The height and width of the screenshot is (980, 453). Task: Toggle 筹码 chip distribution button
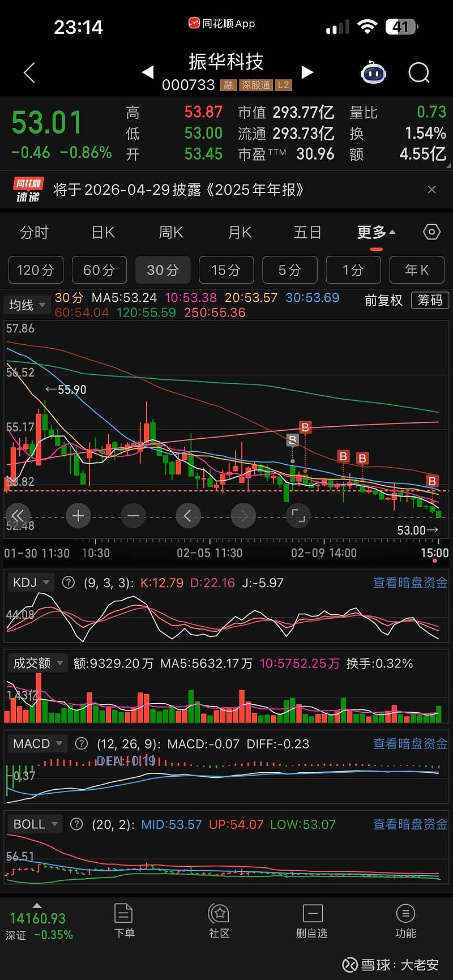click(430, 300)
